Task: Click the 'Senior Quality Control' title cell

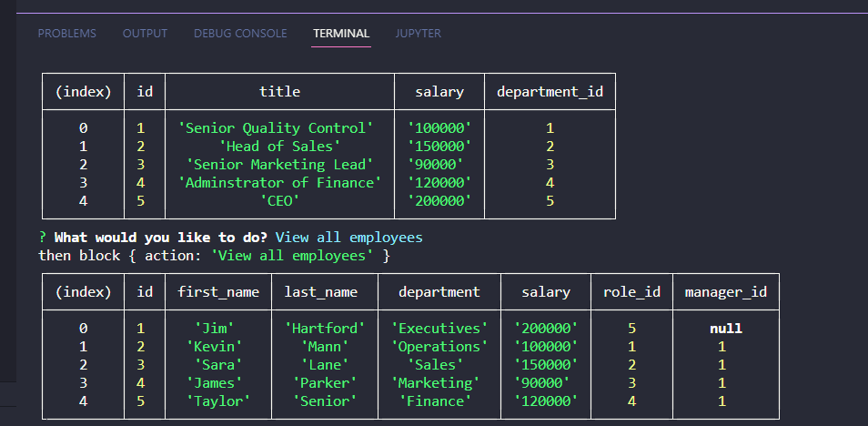Action: point(279,128)
